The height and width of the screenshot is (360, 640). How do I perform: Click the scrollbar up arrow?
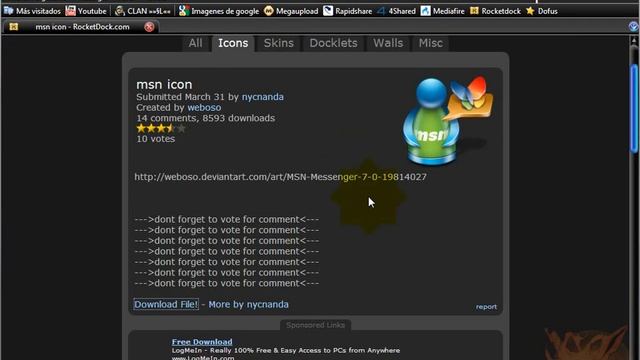pyautogui.click(x=634, y=40)
